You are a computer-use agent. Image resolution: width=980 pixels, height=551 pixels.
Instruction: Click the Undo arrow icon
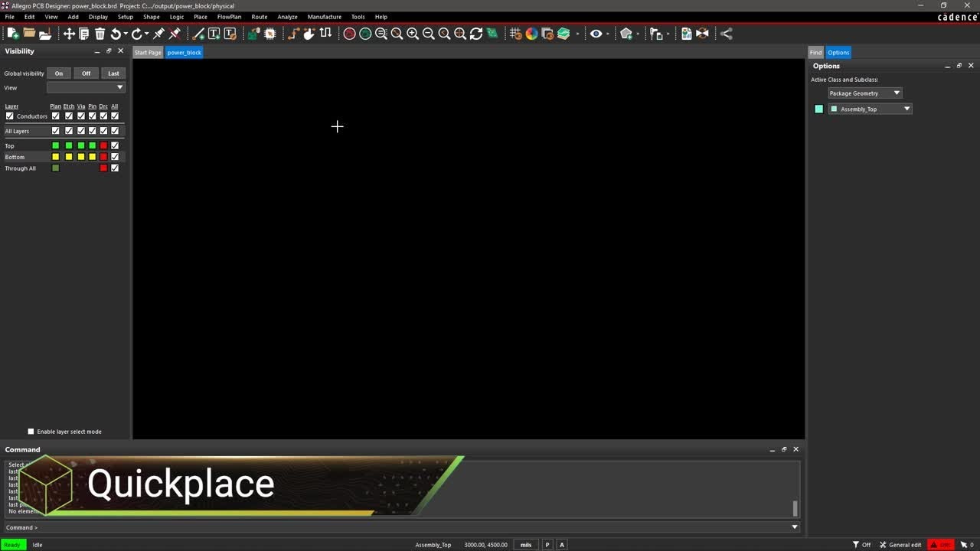116,34
